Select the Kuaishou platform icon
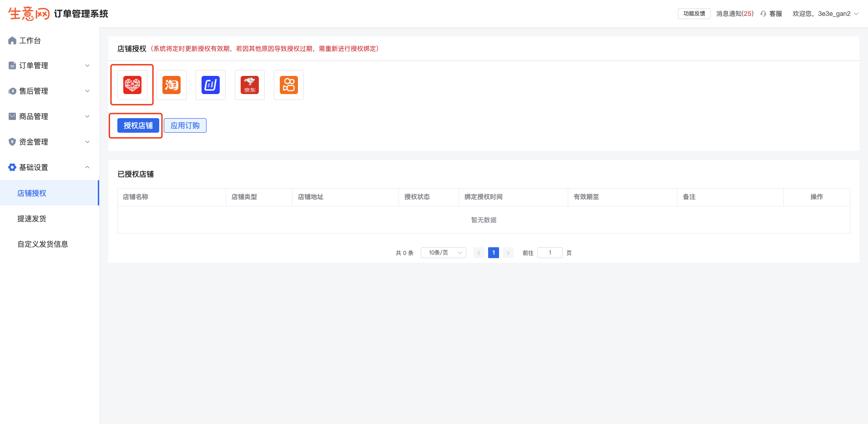The image size is (868, 424). (289, 85)
